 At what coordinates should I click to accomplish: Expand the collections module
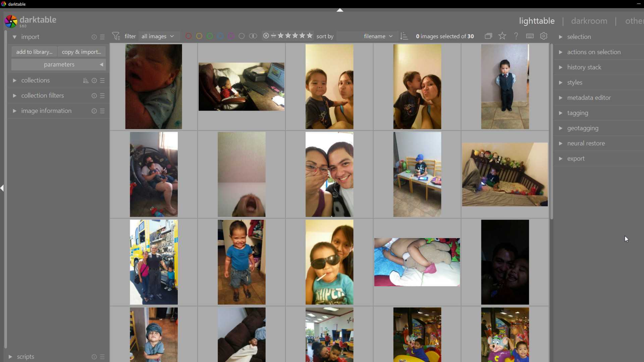coord(14,80)
